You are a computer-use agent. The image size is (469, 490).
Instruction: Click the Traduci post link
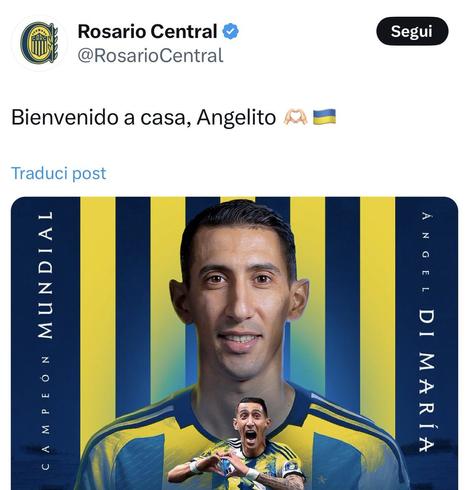click(x=59, y=173)
